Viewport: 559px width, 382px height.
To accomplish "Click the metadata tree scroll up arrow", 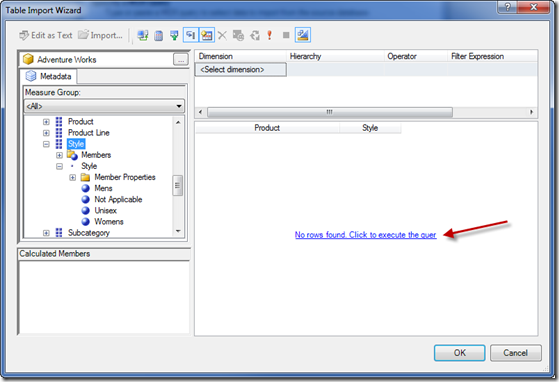I will click(178, 122).
